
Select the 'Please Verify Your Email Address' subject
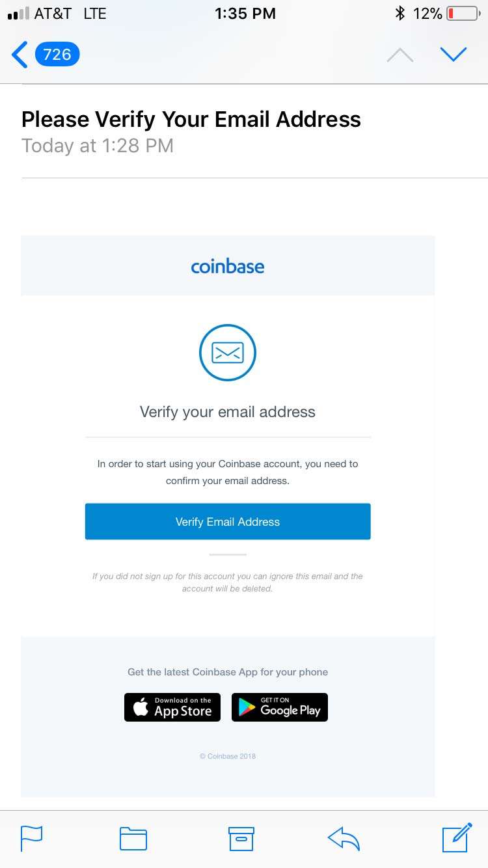tap(191, 119)
